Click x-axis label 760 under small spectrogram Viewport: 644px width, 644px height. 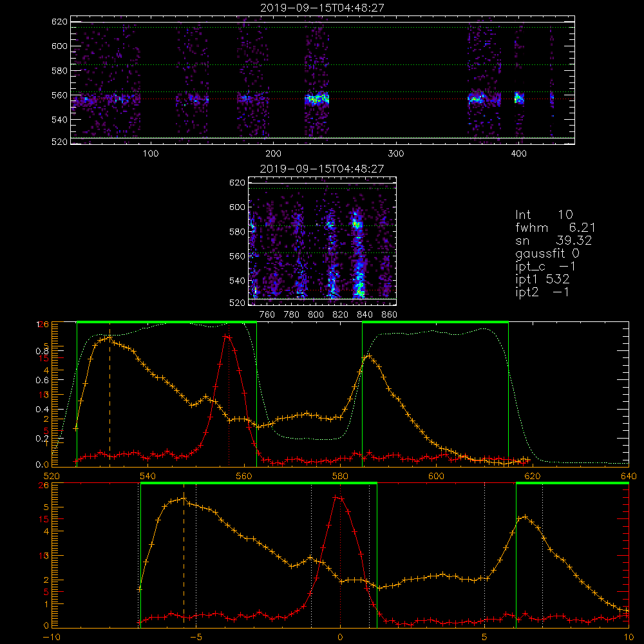pyautogui.click(x=267, y=315)
